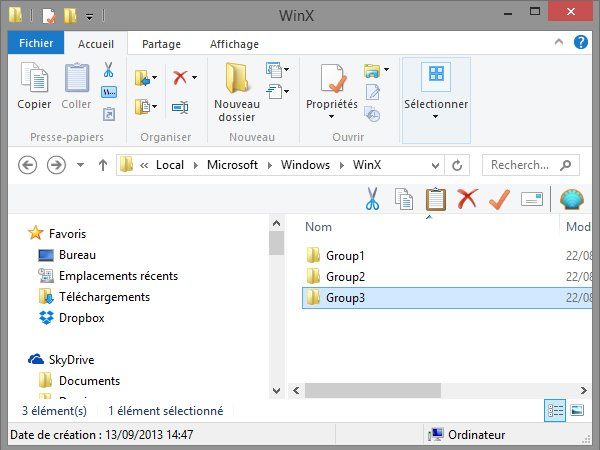The height and width of the screenshot is (450, 600).
Task: Click the Paste shortcut icon in Presse-papiers
Action: 109,114
